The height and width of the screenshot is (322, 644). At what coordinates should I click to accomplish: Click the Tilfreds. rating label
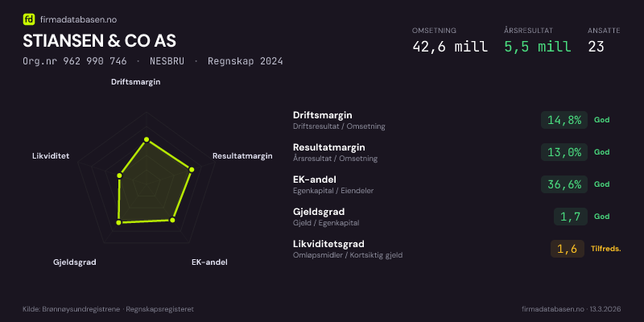tap(606, 249)
